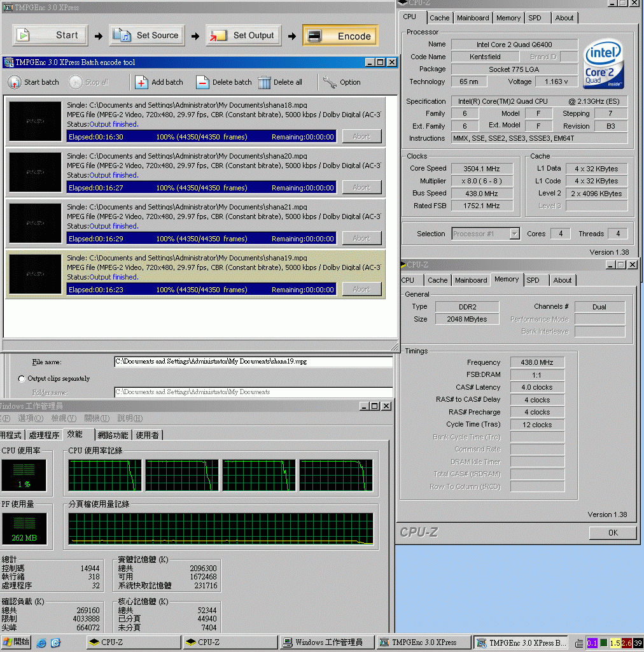Switch to TMPGEnc 3.0 XPress B... taskbar button
The width and height of the screenshot is (644, 652).
click(x=522, y=642)
